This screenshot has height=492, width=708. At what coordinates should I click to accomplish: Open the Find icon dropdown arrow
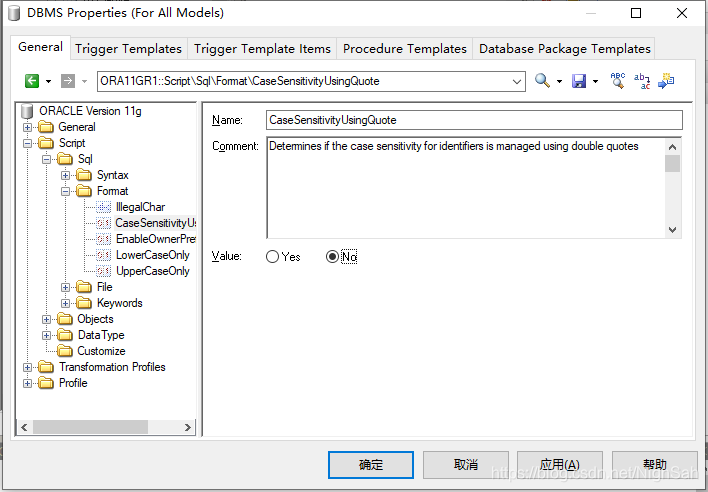(x=559, y=82)
